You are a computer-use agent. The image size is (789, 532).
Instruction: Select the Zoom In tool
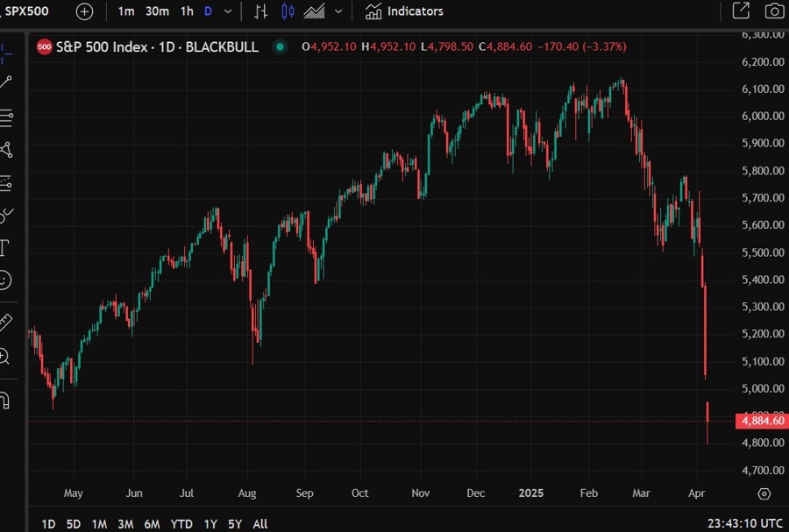(4, 357)
